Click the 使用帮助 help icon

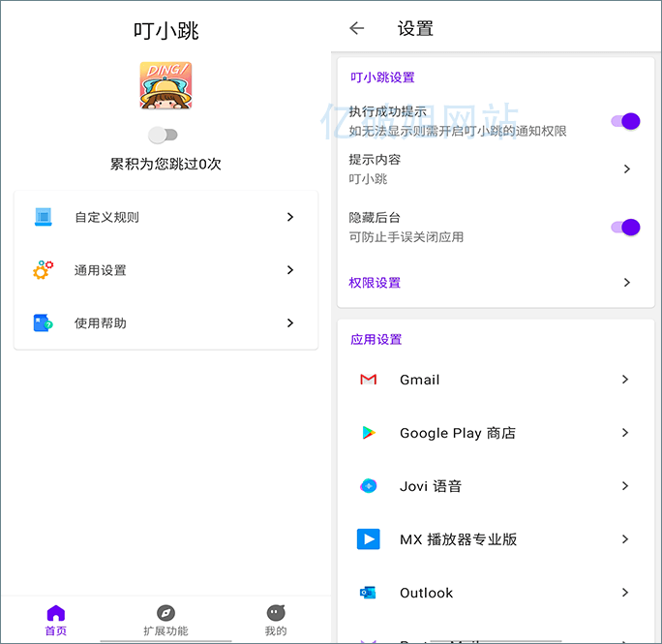pyautogui.click(x=43, y=323)
